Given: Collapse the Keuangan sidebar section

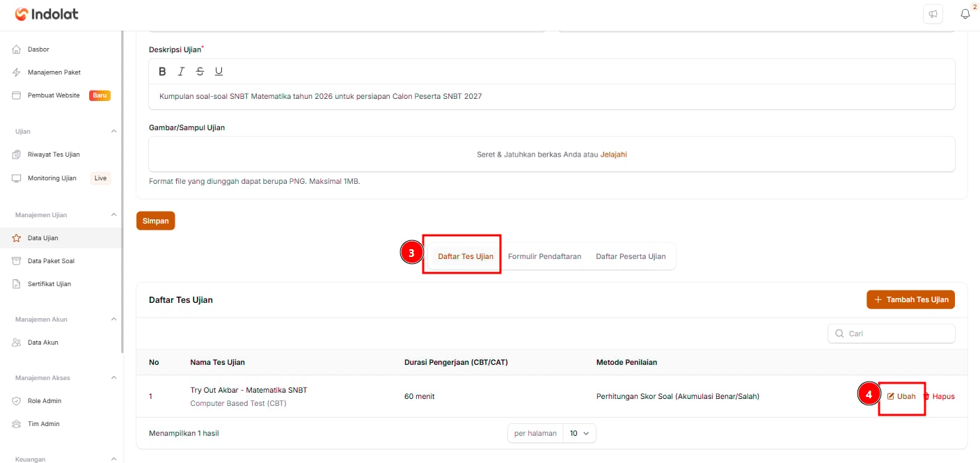Looking at the screenshot, I should pos(114,459).
